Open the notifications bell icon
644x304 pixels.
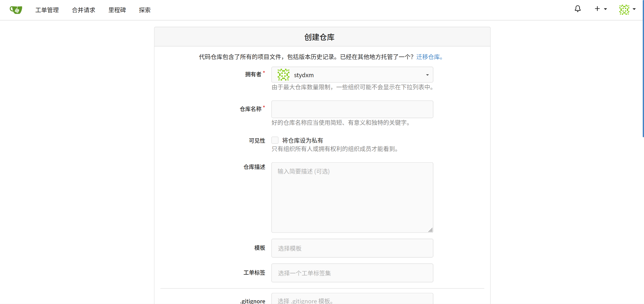point(578,9)
